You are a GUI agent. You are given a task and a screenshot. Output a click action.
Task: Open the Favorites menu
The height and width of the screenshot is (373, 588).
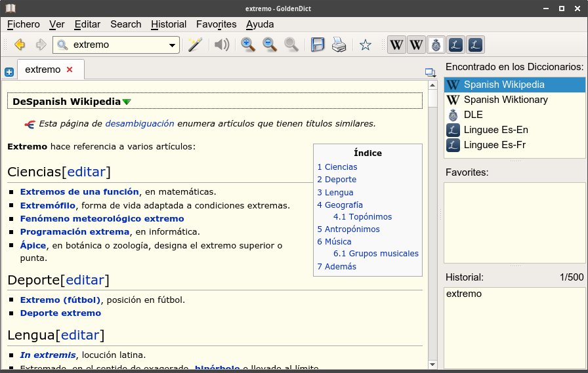pyautogui.click(x=217, y=24)
